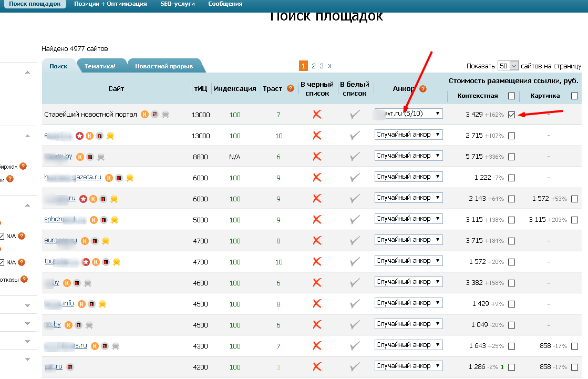Open Позиции + Оптимизация in top menu

coord(111,4)
